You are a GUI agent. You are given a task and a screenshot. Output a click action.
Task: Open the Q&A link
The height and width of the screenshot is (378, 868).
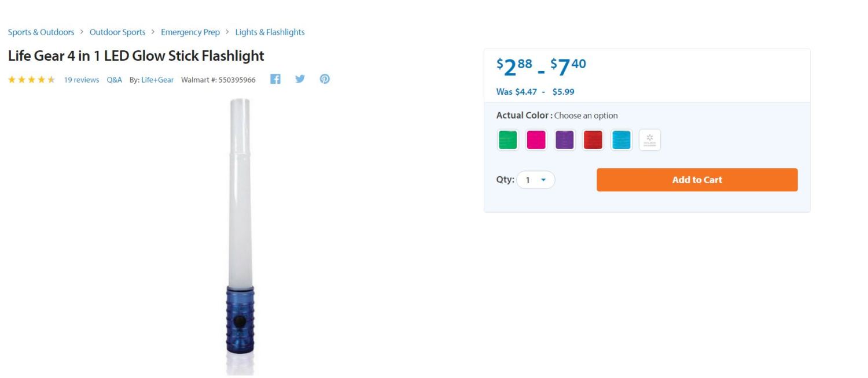(115, 80)
